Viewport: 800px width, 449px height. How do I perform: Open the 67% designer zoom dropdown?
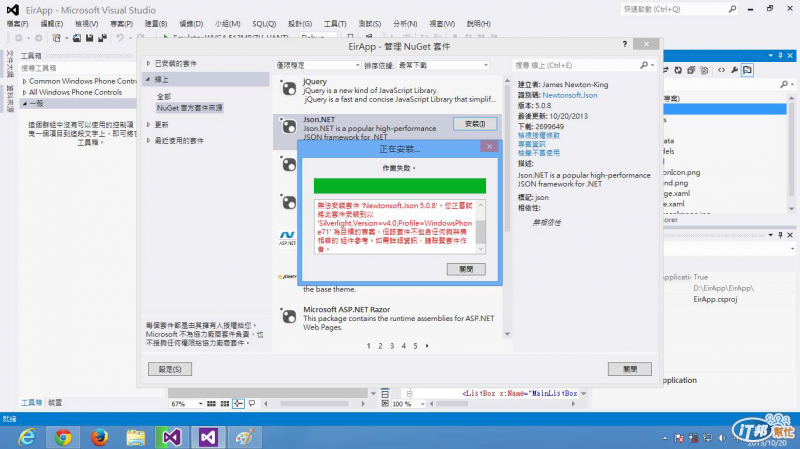pos(186,404)
